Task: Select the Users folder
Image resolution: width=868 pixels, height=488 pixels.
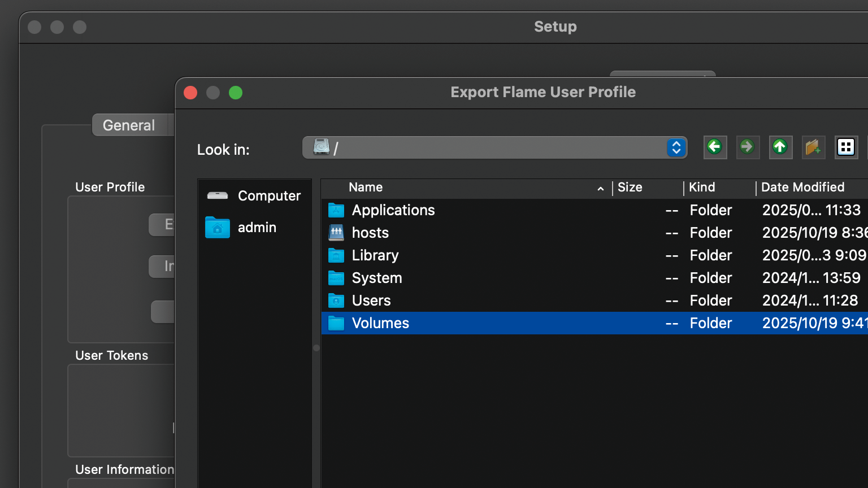Action: click(371, 300)
